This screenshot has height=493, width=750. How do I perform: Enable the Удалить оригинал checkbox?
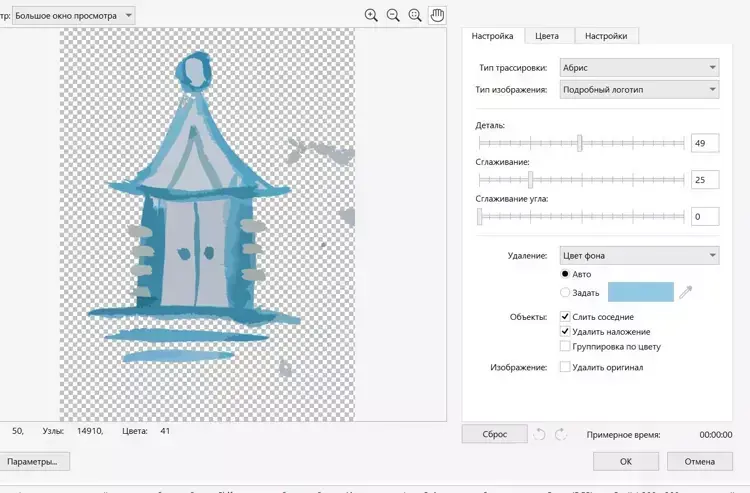[565, 367]
